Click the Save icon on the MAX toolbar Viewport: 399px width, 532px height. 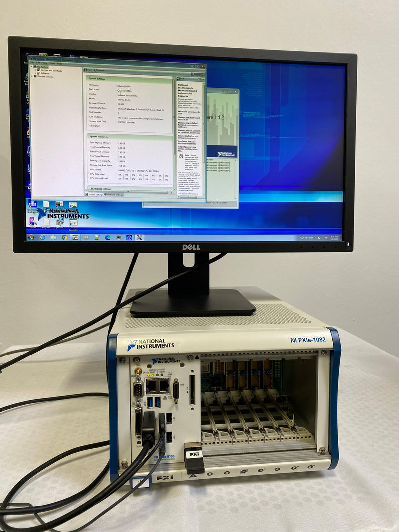(85, 70)
